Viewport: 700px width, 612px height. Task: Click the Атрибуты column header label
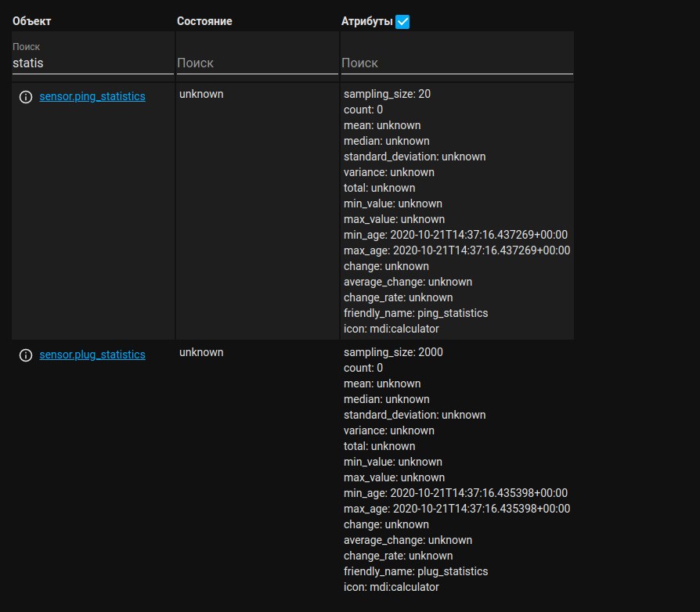pos(366,22)
